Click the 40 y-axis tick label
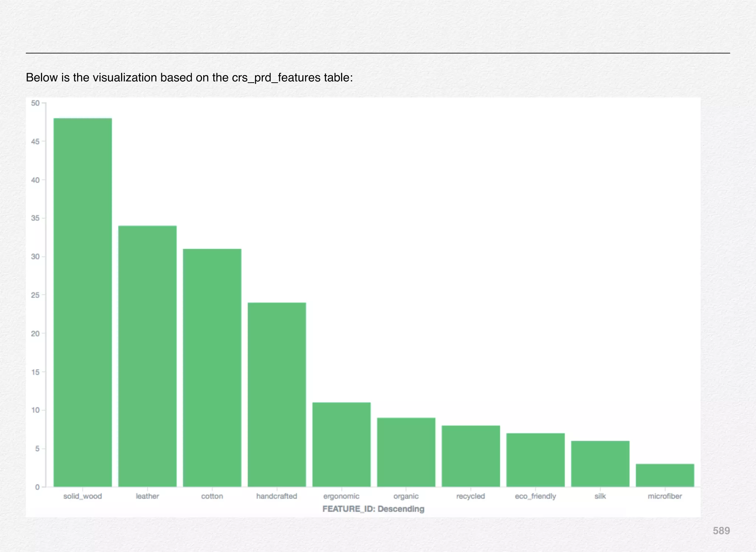 (x=35, y=180)
